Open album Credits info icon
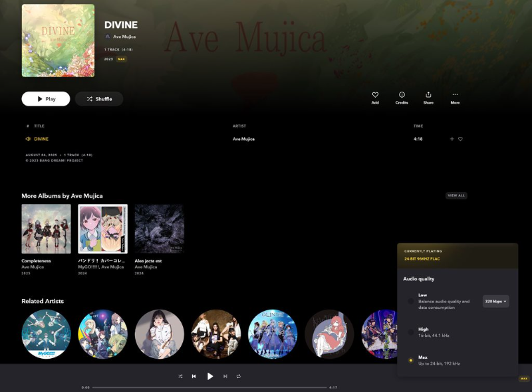Viewport: 532px width, 392px height. (402, 95)
